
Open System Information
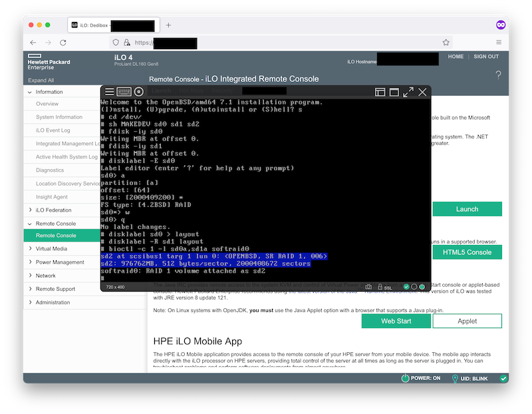(x=59, y=117)
